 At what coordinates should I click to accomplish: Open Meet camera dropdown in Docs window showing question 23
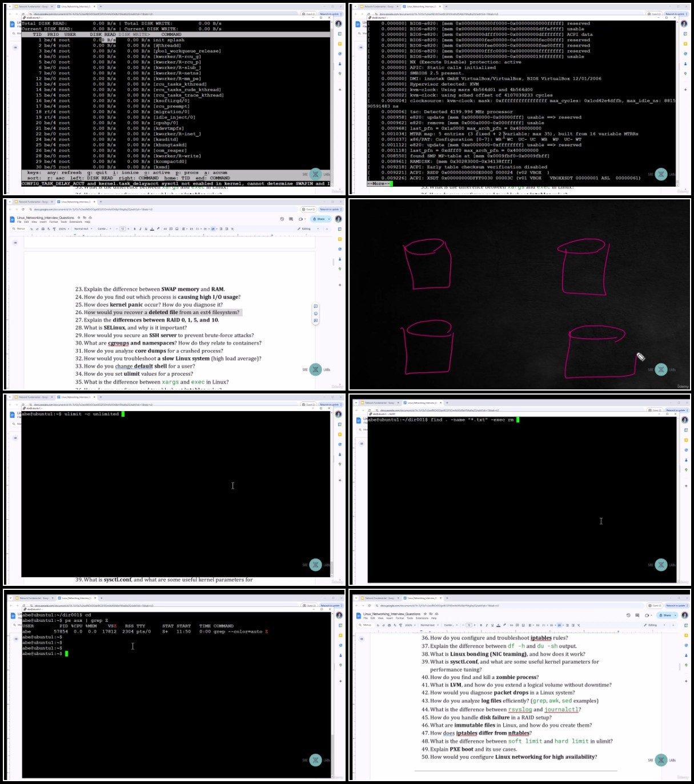[x=304, y=219]
